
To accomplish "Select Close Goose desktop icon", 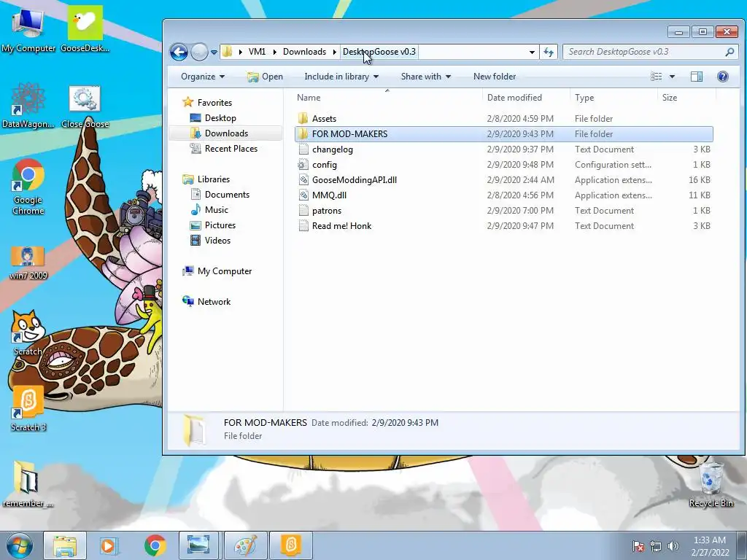I will [x=85, y=106].
